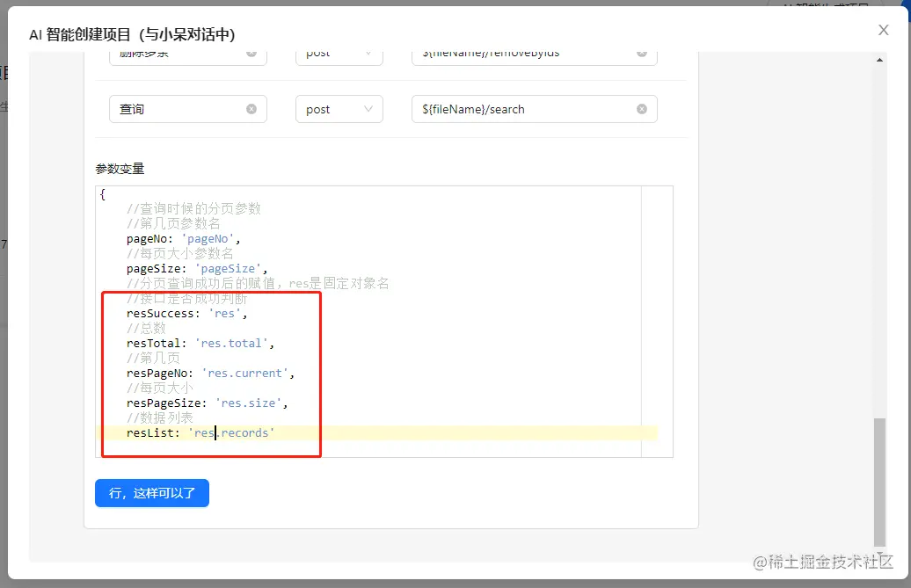Click scrollbar up arrow at top
Screen dimensions: 911x588
tap(879, 60)
